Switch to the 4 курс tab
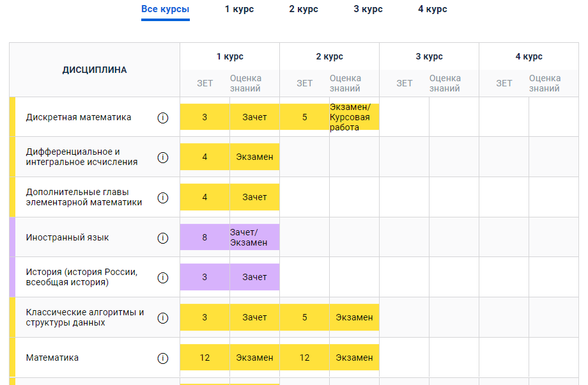The width and height of the screenshot is (588, 385). tap(432, 10)
